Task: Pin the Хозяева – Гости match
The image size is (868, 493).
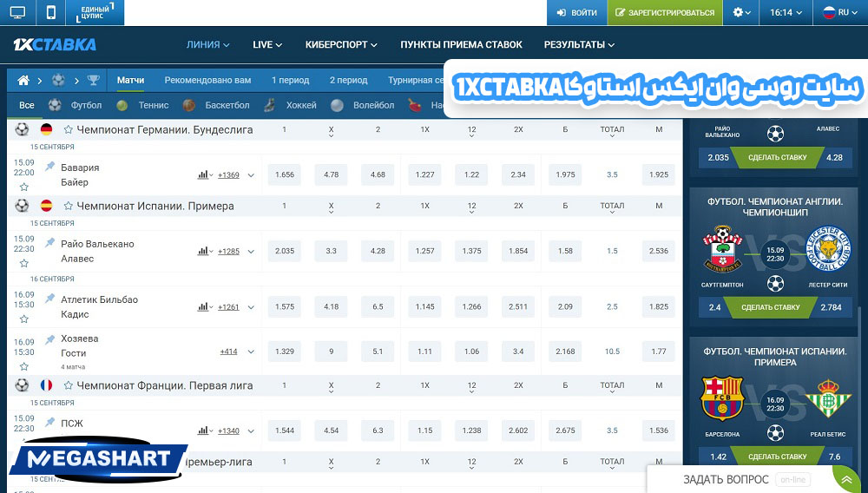Action: pos(50,339)
